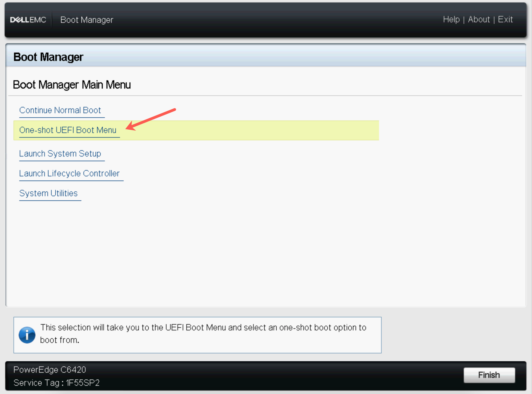This screenshot has width=532, height=394.
Task: Click the Dell EMC logo
Action: (x=28, y=20)
